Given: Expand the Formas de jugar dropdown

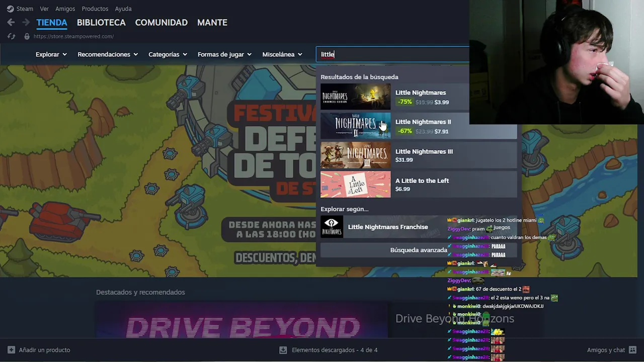Looking at the screenshot, I should [225, 54].
